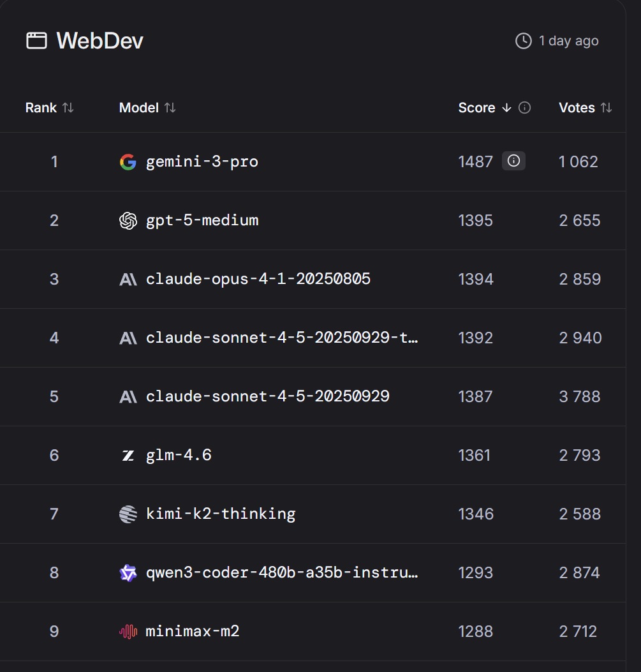
Task: Open the claude-sonnet-4-5-20250929 model link
Action: [x=268, y=397]
